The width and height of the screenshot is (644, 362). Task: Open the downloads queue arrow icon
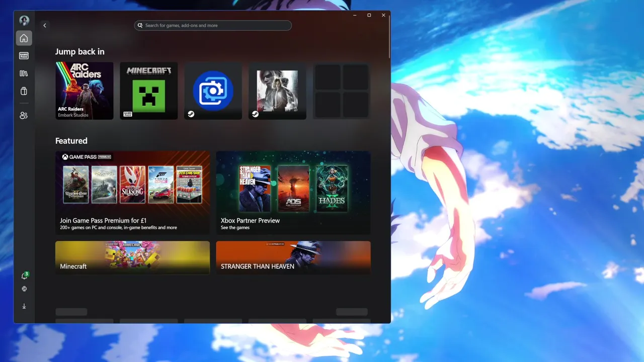(x=24, y=306)
